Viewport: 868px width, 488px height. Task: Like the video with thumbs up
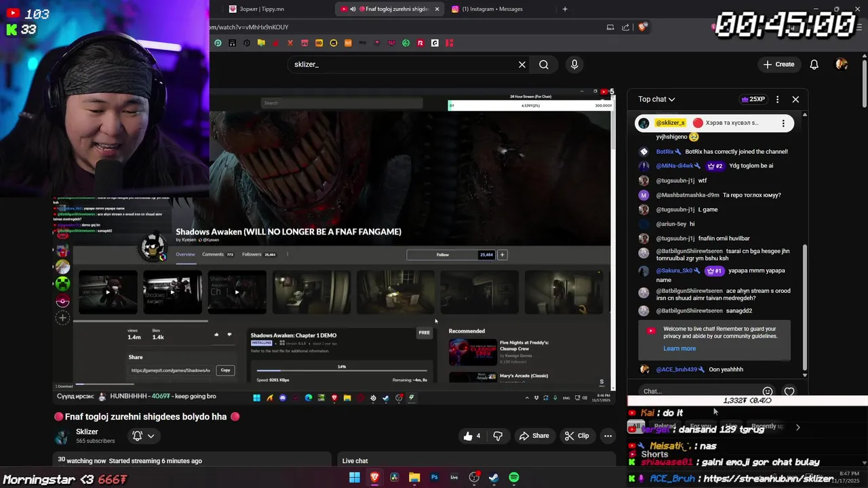tap(472, 436)
